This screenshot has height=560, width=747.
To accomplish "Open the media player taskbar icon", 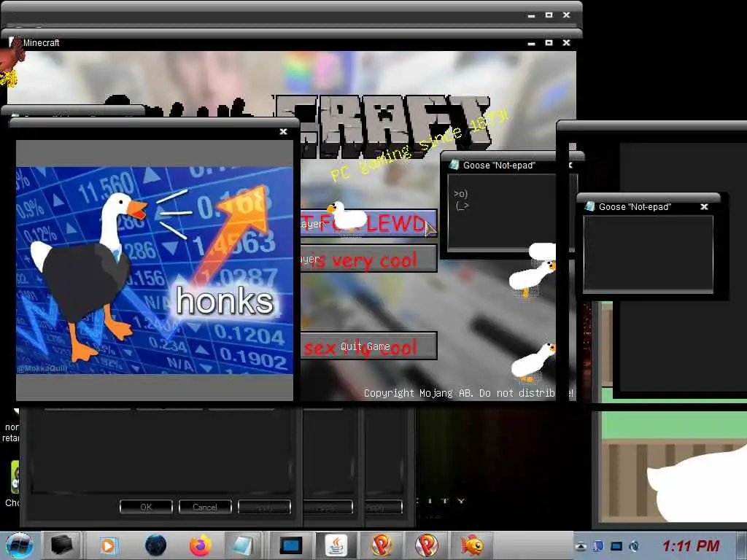I will pyautogui.click(x=108, y=545).
